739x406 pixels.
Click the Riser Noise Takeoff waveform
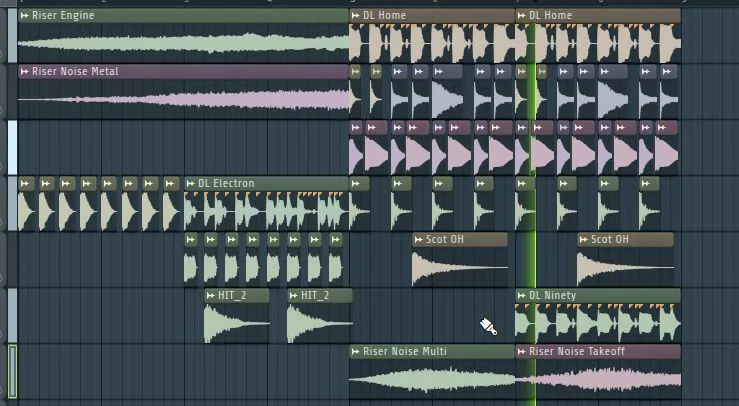click(x=598, y=380)
